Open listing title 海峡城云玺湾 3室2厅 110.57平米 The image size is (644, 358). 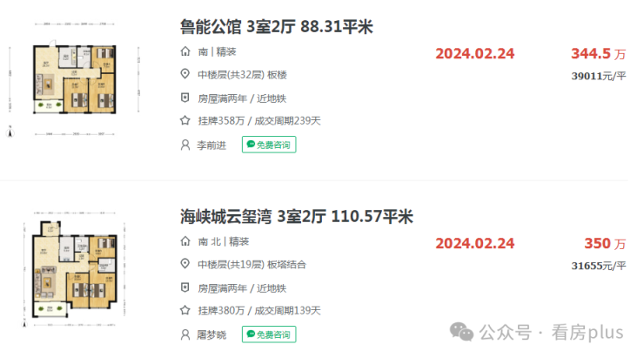point(296,216)
